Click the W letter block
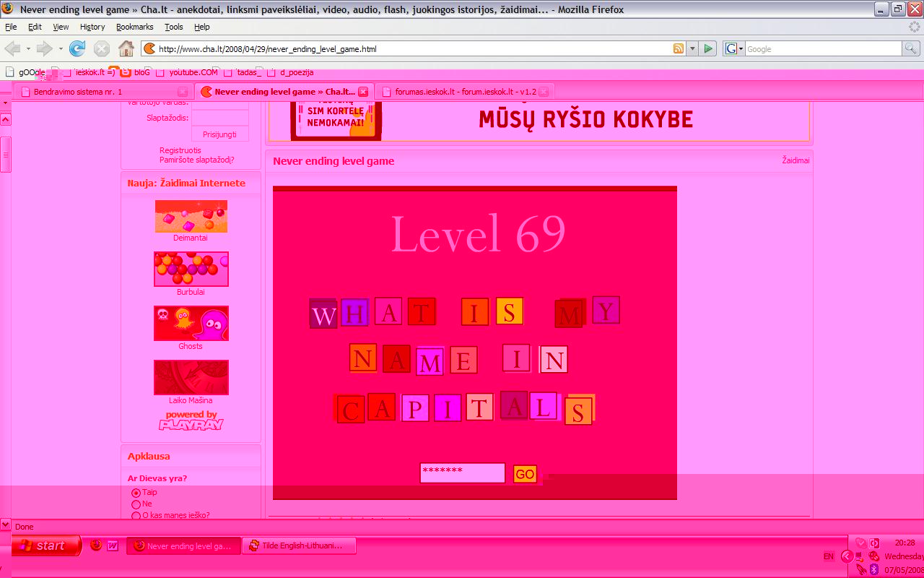The width and height of the screenshot is (924, 578). tap(323, 314)
